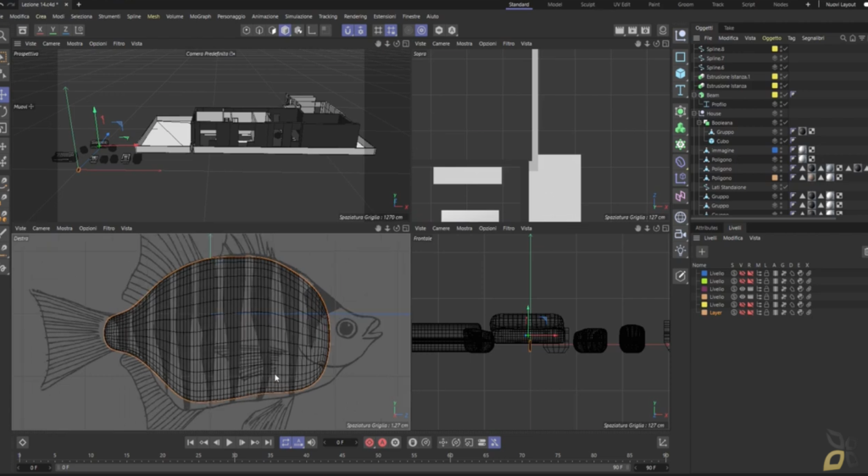
Task: Click the current frame field showing 0 F
Action: (x=340, y=442)
